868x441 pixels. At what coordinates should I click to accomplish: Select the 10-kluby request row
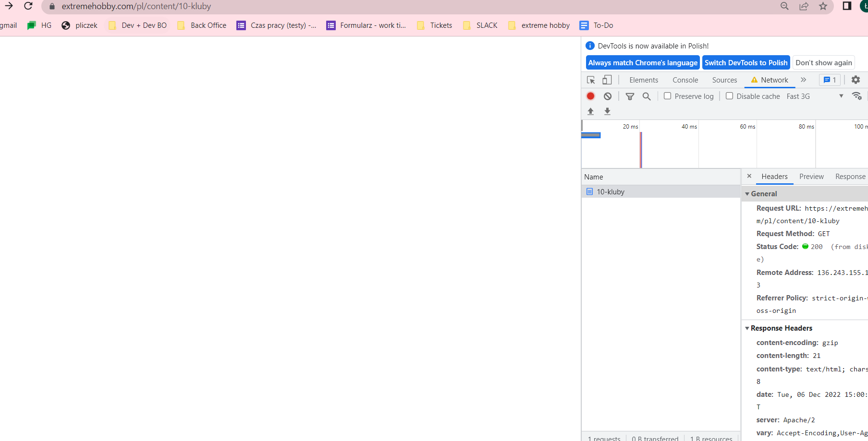(x=661, y=191)
